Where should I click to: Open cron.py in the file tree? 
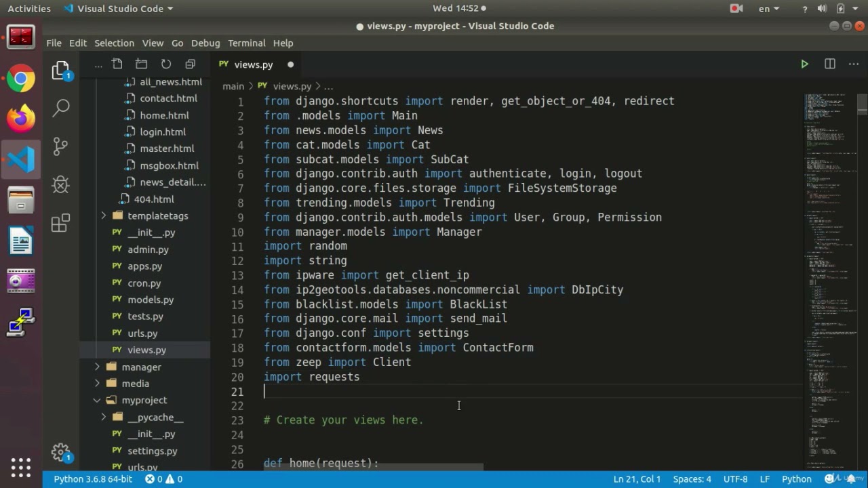(x=144, y=283)
